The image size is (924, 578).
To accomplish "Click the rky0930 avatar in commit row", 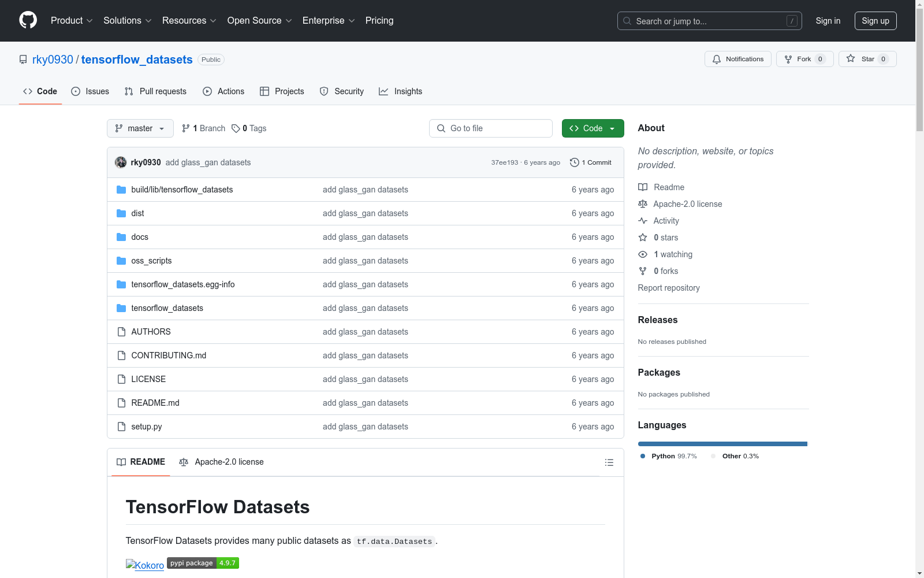I will (x=121, y=162).
